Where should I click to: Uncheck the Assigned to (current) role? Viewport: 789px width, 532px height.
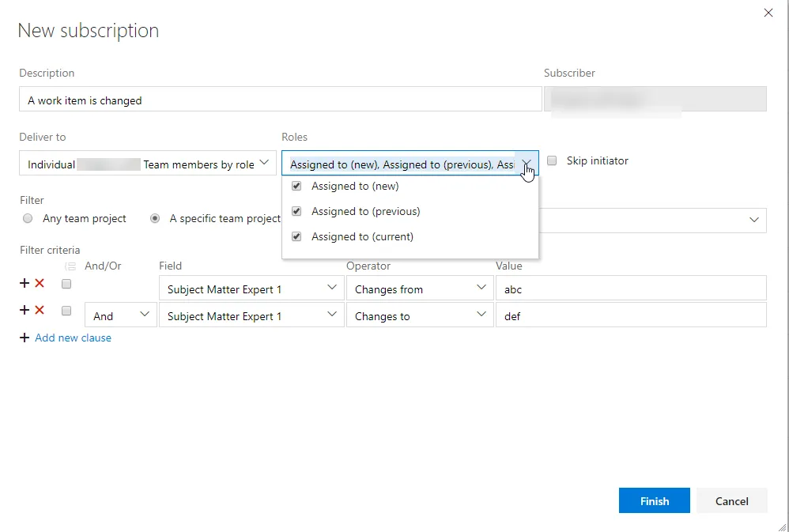click(296, 236)
